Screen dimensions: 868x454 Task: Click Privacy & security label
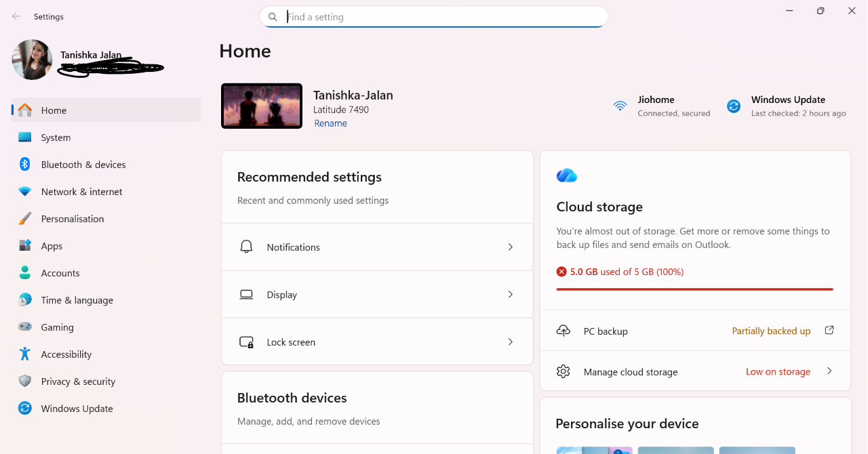click(x=78, y=381)
